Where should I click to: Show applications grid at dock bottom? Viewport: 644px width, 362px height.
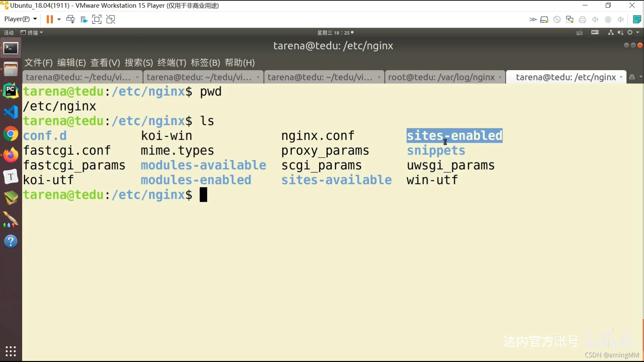(10, 351)
